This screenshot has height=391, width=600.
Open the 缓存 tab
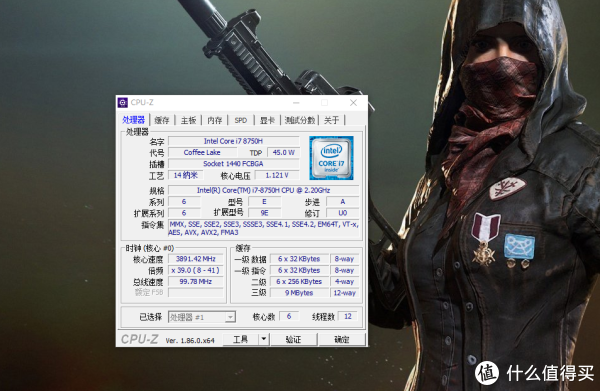[161, 120]
